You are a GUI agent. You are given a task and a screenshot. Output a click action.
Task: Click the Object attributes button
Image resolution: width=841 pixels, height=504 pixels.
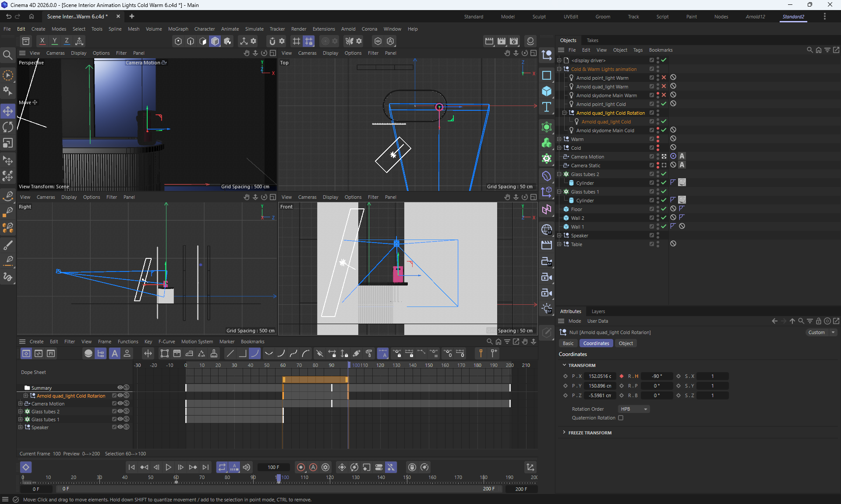point(625,343)
